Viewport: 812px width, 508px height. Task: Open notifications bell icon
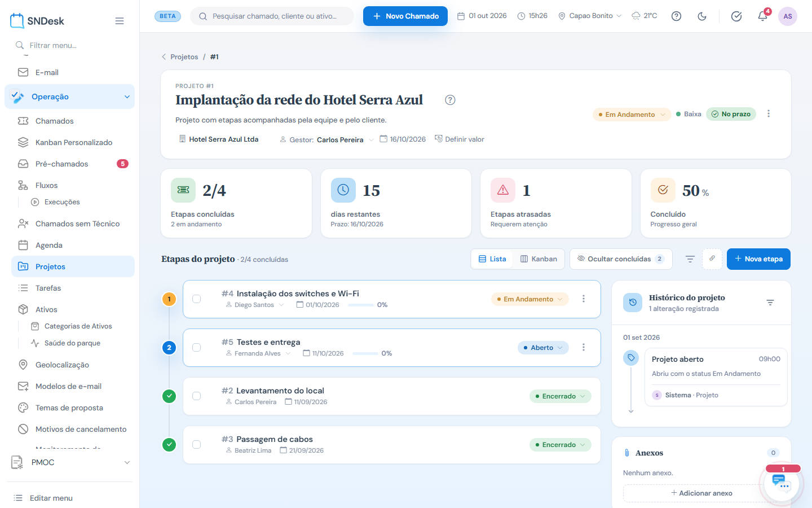[762, 16]
